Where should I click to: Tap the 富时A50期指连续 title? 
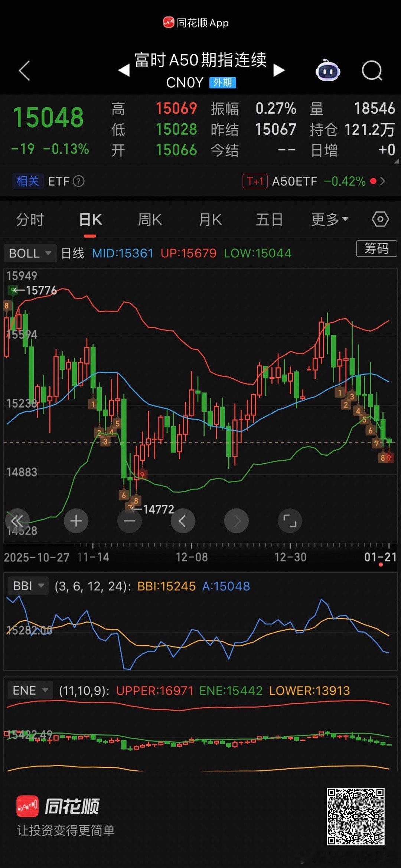(x=200, y=60)
